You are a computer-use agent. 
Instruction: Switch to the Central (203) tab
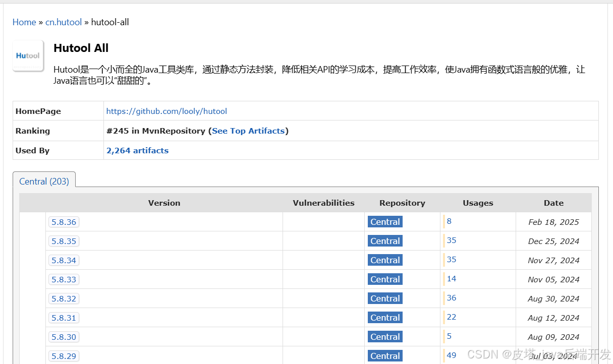tap(44, 181)
